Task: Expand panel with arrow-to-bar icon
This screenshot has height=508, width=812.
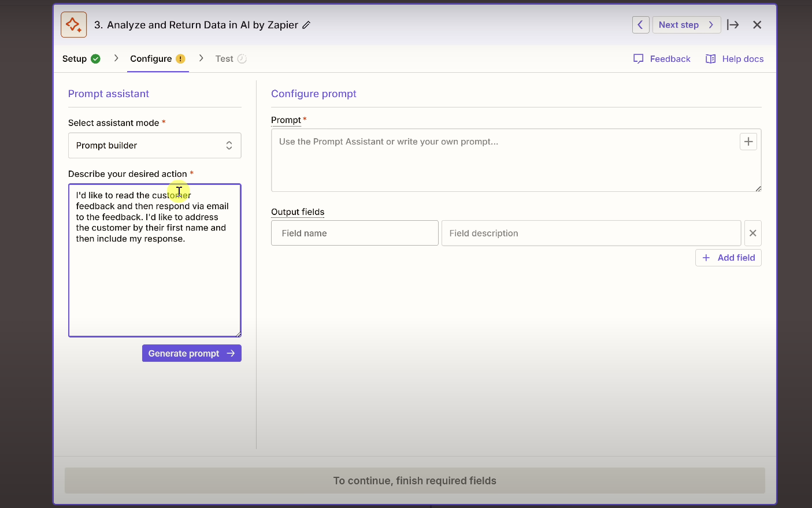Action: point(733,25)
